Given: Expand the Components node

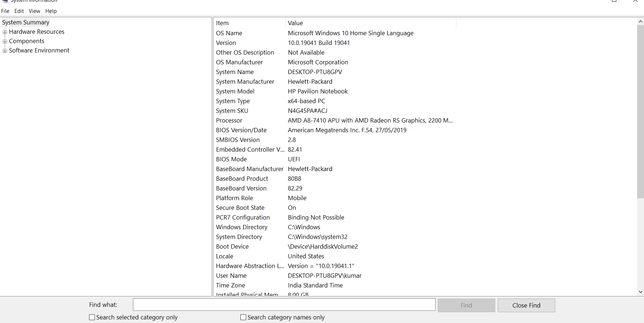Looking at the screenshot, I should [5, 41].
